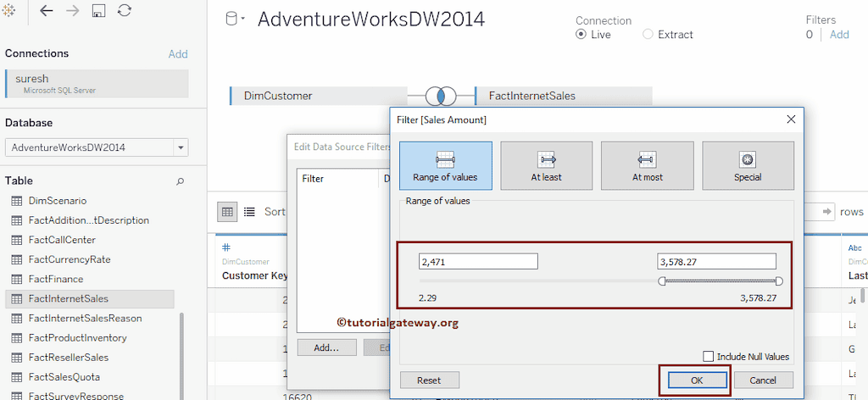Click the inner join Venn icon
The image size is (868, 400).
click(441, 97)
